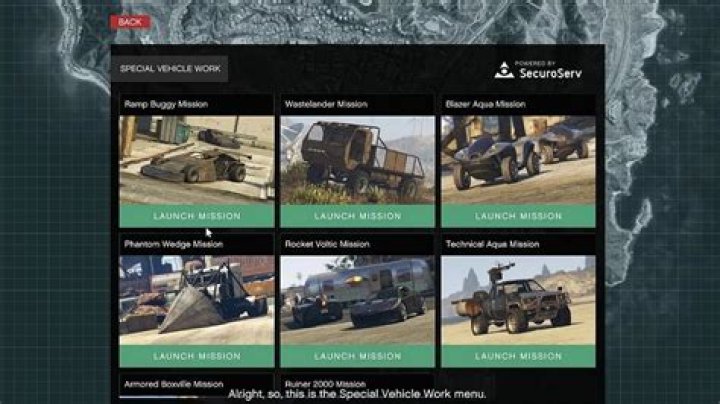
Task: Select the Blazer Aqua quad thumbnail
Action: (518, 160)
